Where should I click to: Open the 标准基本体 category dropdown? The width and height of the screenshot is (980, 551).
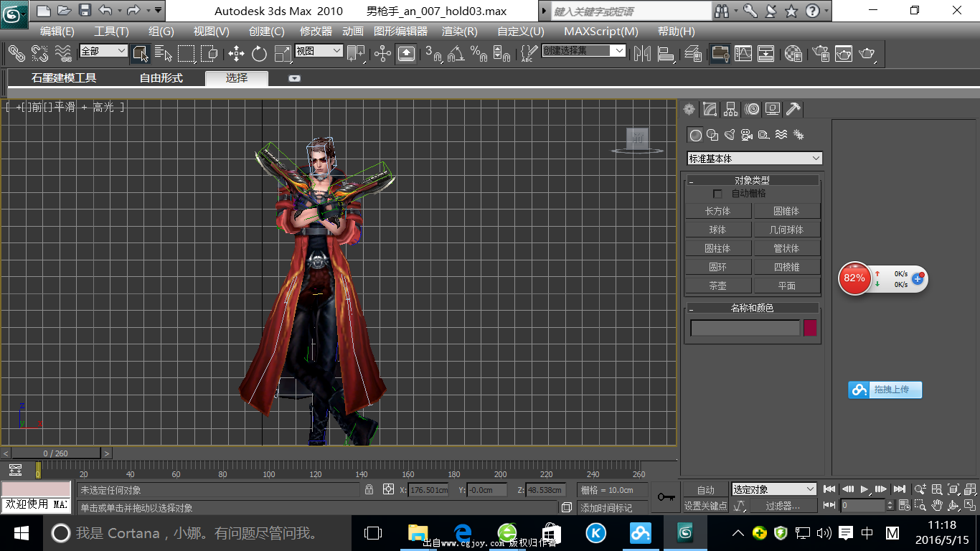[x=755, y=159]
